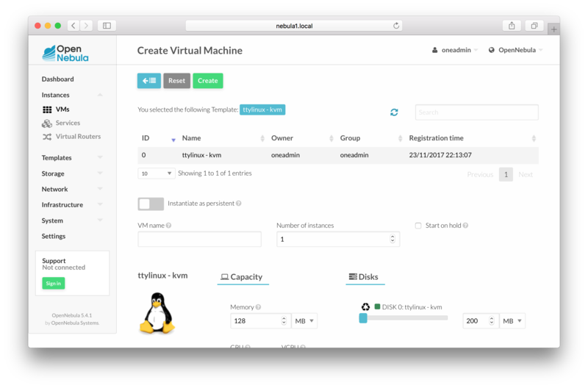Viewport: 588px width, 388px height.
Task: Click the back-to-list arrow button
Action: (x=148, y=81)
